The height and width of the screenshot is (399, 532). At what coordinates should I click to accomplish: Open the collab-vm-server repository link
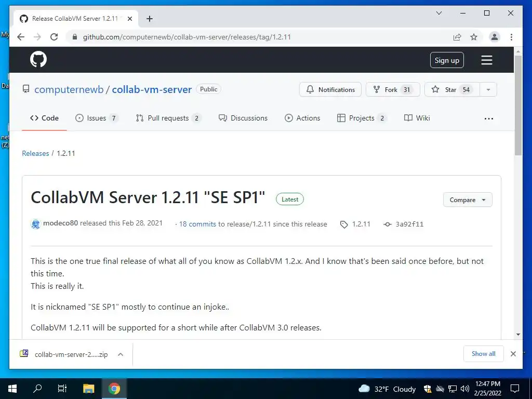[152, 89]
